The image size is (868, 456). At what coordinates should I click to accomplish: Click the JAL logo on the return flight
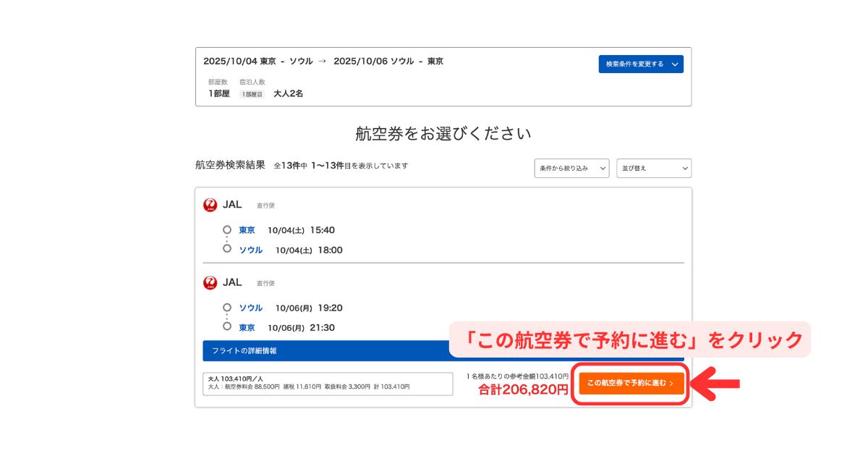point(210,282)
